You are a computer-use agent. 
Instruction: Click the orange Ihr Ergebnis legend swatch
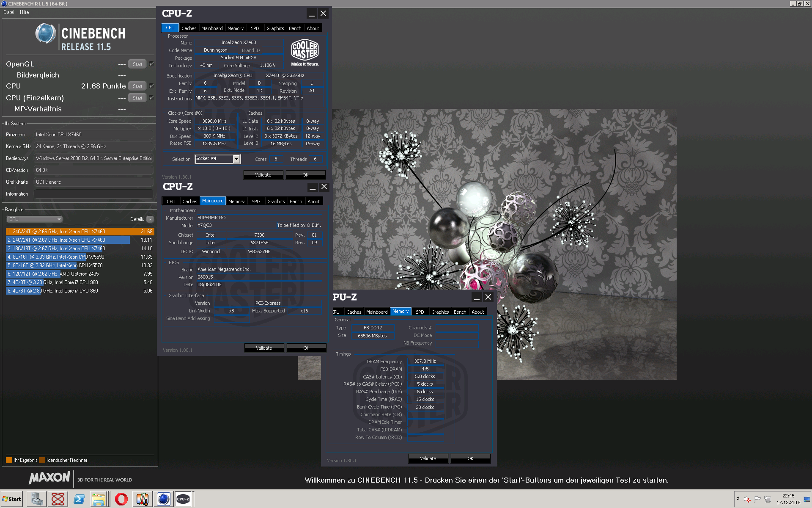click(9, 460)
